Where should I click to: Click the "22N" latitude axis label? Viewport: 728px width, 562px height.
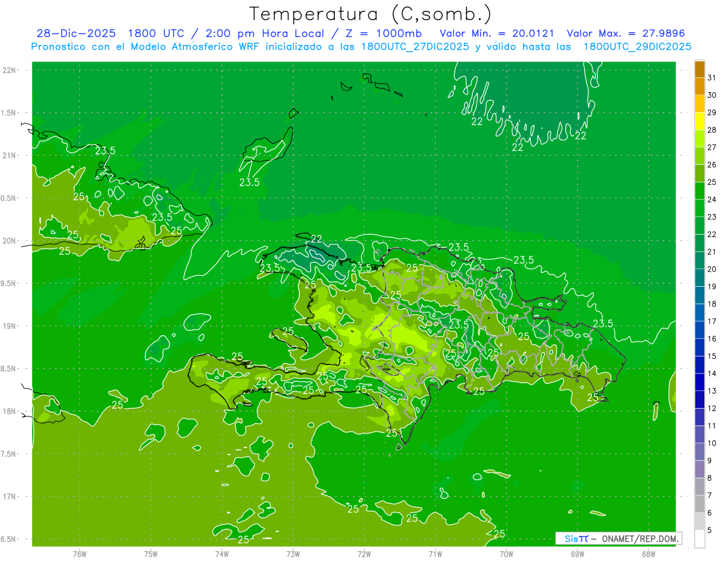click(8, 70)
